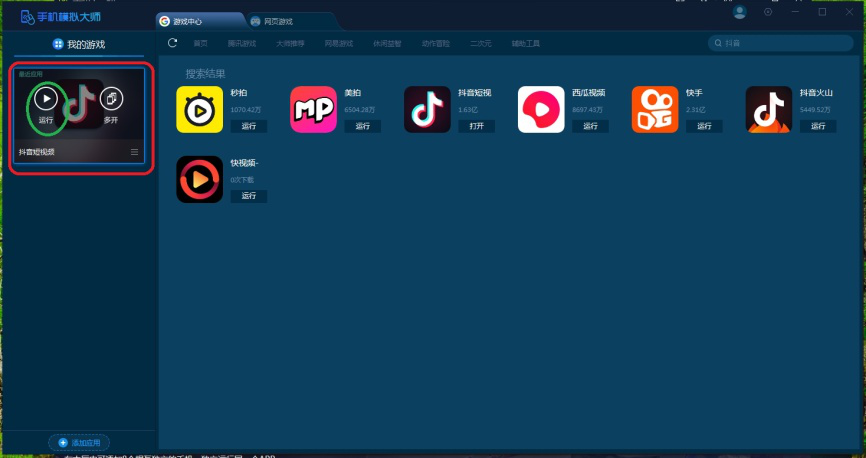866x458 pixels.
Task: Click the refresh icon in the navigation bar
Action: pyautogui.click(x=172, y=43)
